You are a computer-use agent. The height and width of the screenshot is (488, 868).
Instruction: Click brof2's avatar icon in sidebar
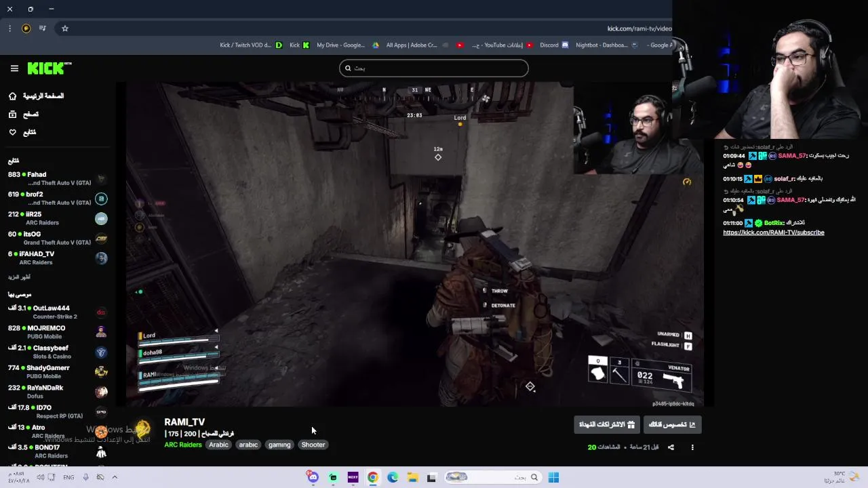101,199
